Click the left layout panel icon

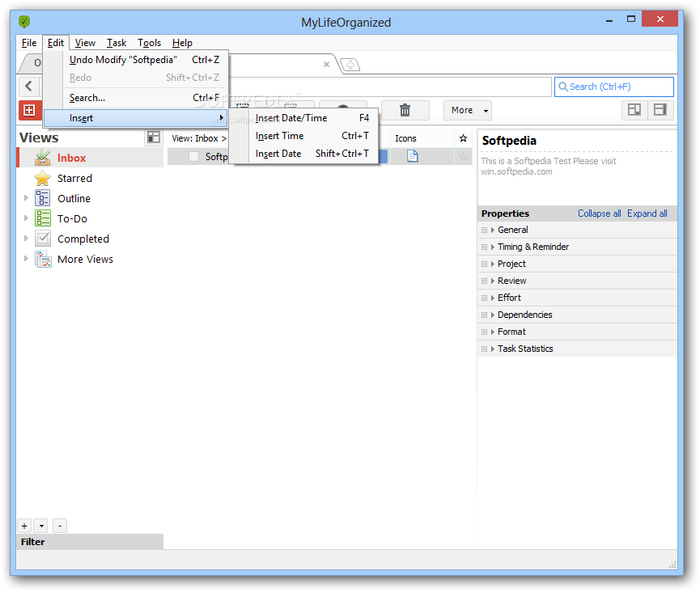(x=634, y=110)
